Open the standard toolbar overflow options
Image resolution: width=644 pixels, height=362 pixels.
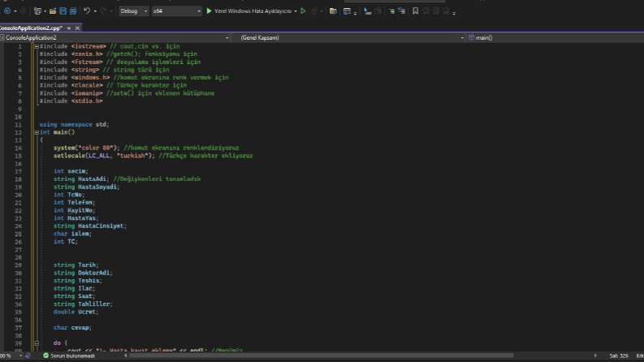click(x=355, y=13)
